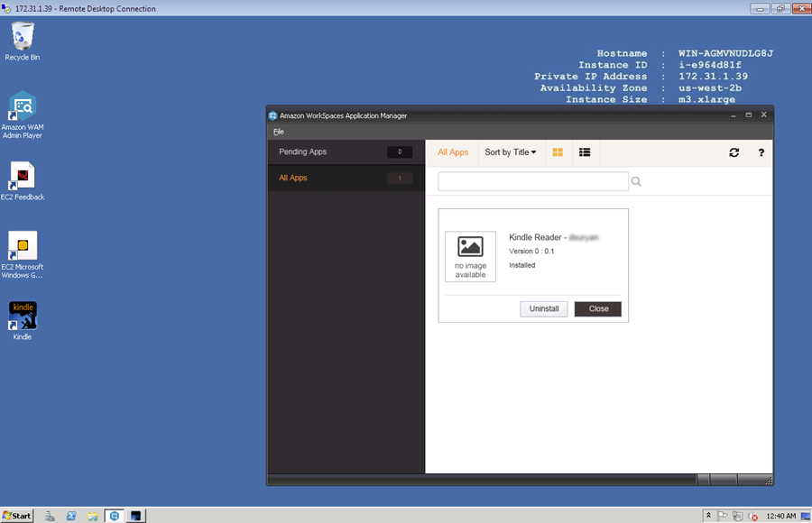Open the File menu

click(279, 132)
